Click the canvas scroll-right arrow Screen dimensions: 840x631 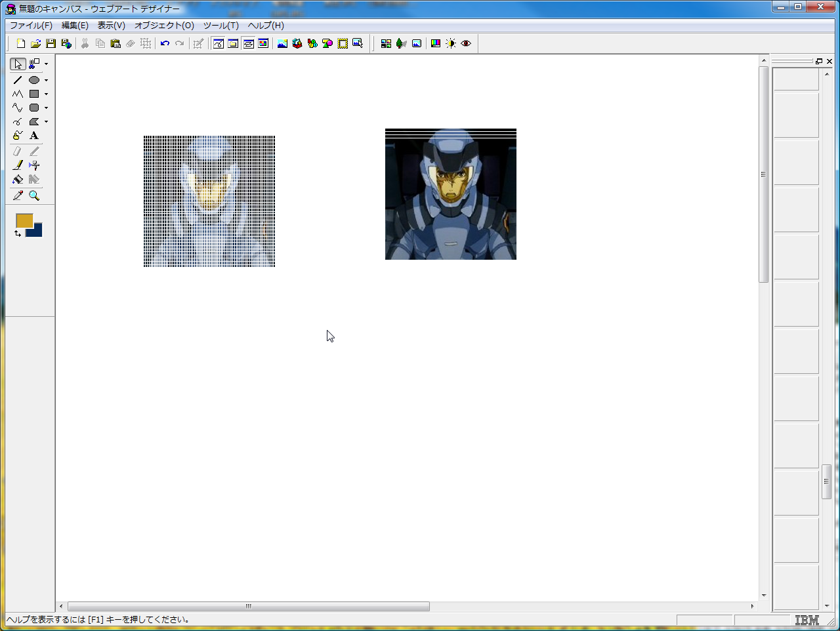[x=752, y=606]
